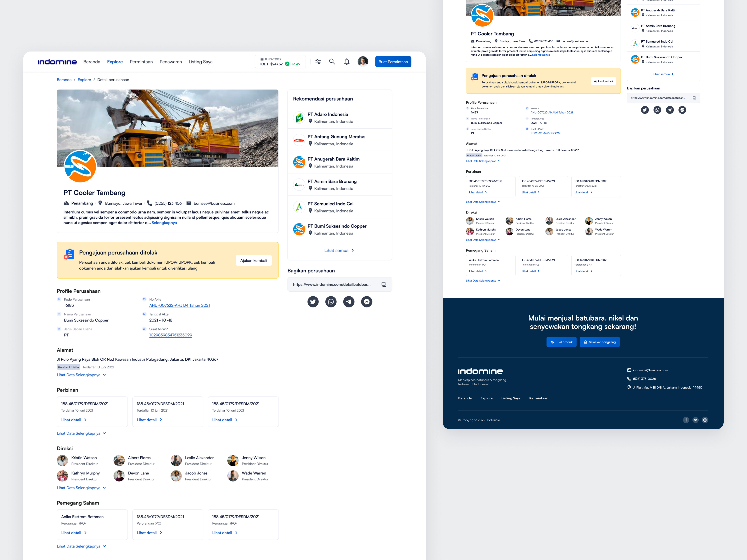Open notifications bell
Viewport: 747px width, 560px height.
347,61
